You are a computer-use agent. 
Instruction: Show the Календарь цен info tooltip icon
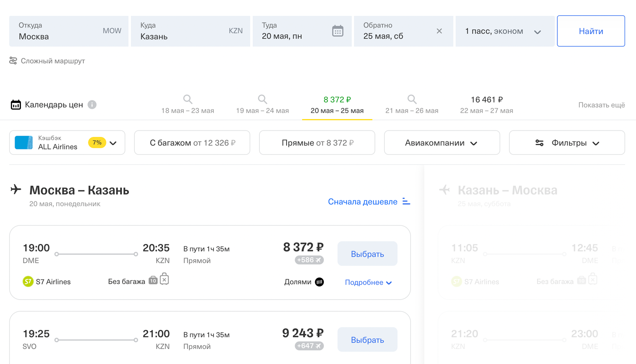[92, 105]
